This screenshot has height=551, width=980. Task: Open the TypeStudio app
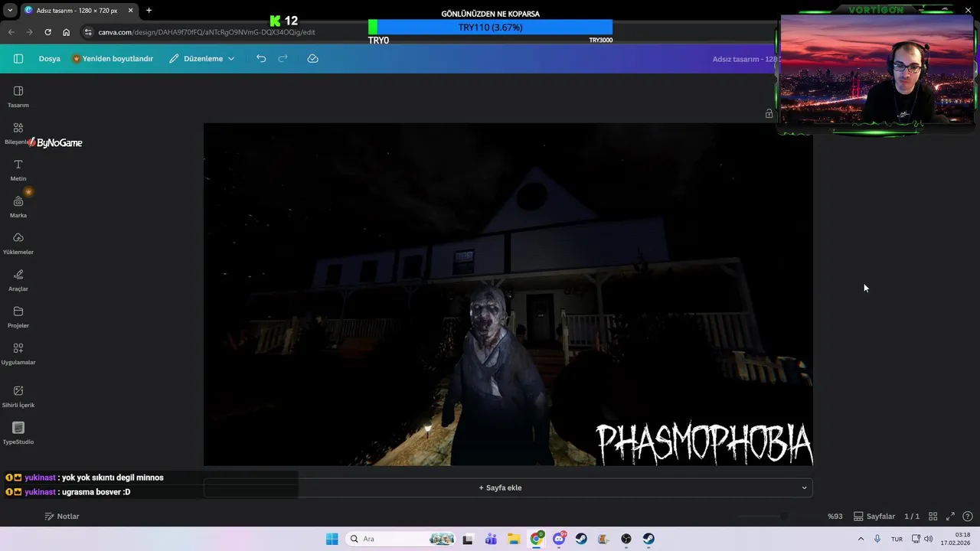18,433
